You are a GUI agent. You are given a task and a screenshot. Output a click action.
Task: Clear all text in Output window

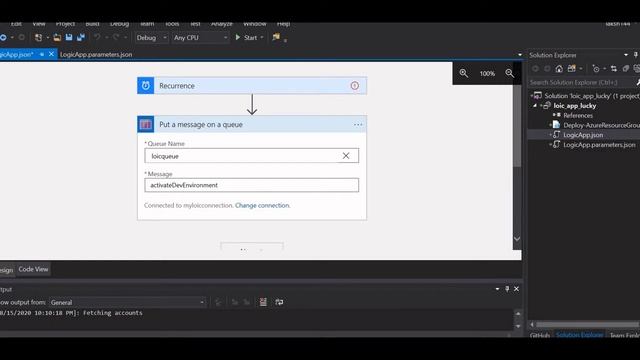(263, 302)
